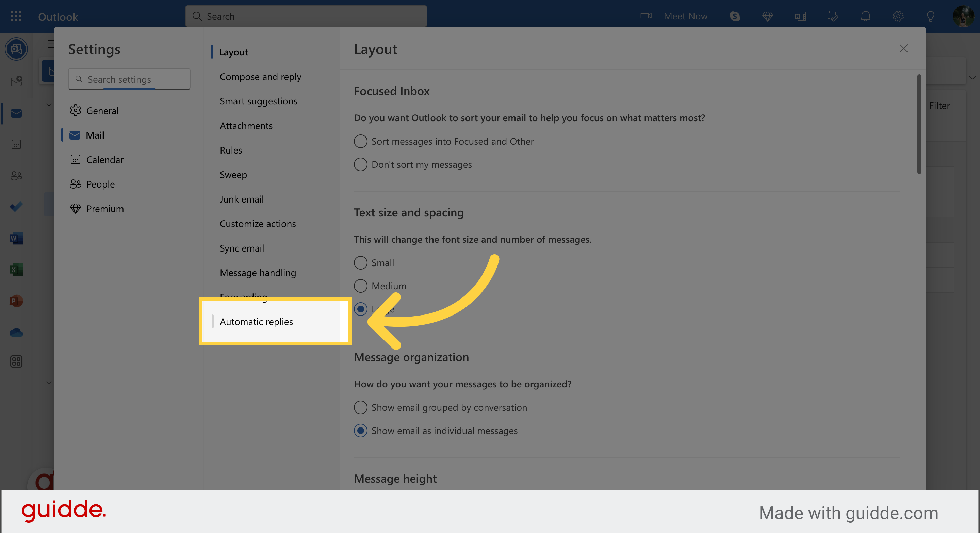Choose Large text size radio
This screenshot has width=980, height=533.
click(x=360, y=309)
